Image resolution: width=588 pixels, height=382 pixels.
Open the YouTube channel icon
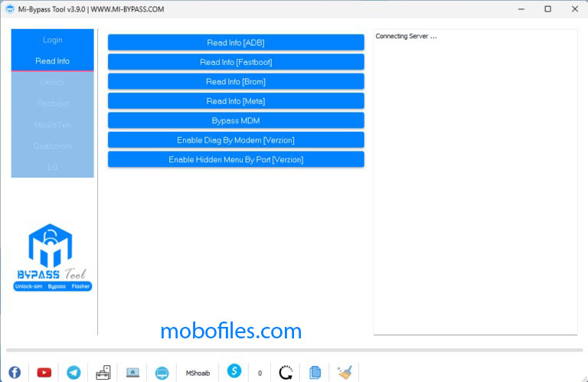pyautogui.click(x=44, y=372)
